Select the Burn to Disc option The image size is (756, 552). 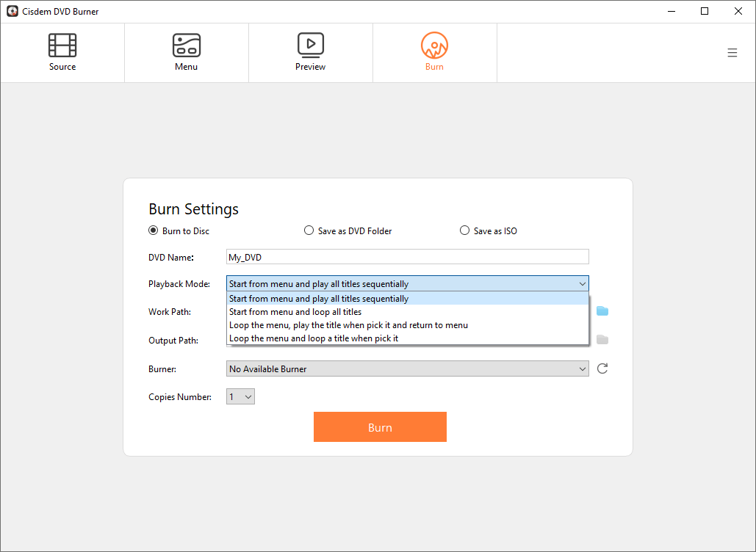tap(153, 230)
